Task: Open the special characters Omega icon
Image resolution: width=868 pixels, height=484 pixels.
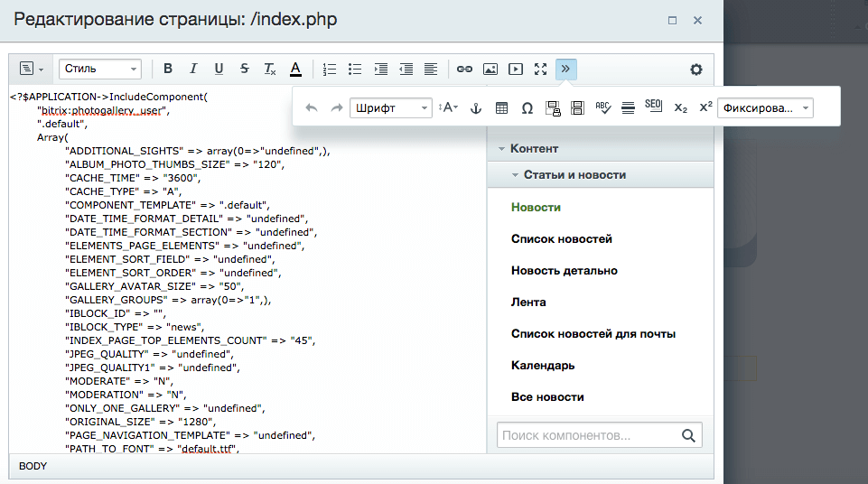Action: coord(527,108)
